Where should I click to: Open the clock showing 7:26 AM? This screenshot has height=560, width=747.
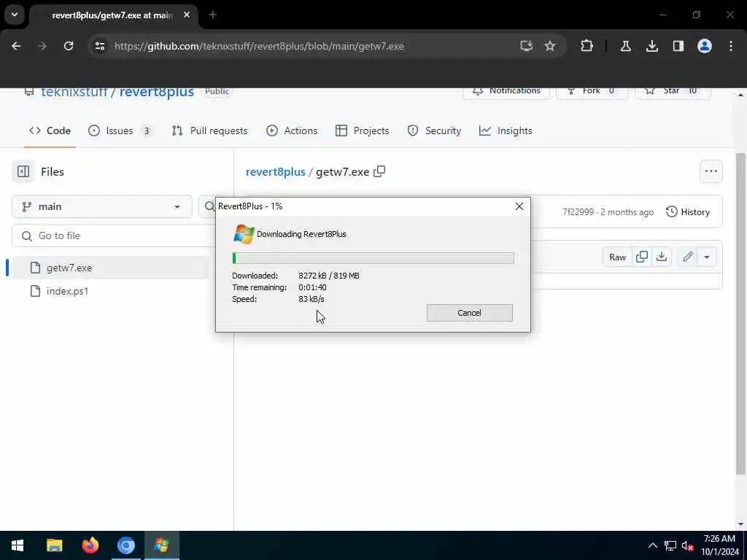[x=720, y=545]
